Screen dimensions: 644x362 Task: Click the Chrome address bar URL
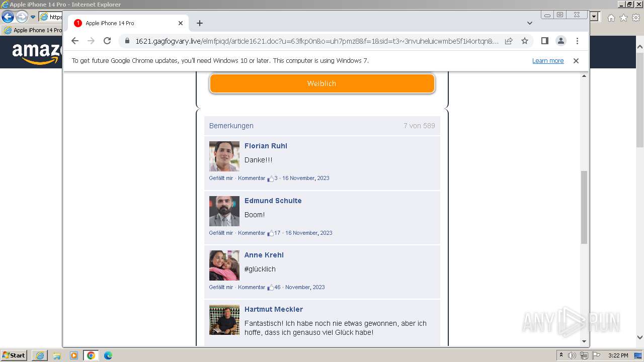(x=317, y=41)
